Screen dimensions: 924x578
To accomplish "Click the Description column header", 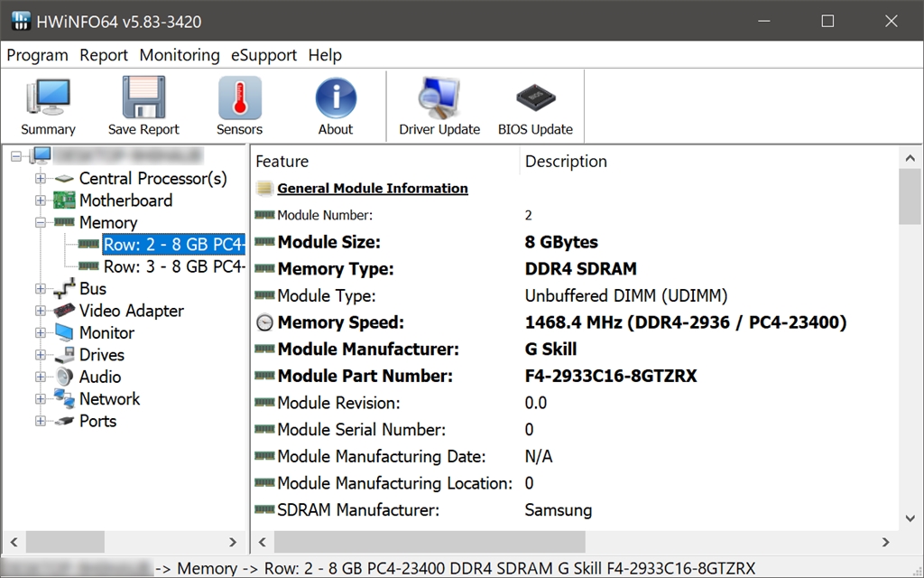I will [566, 162].
